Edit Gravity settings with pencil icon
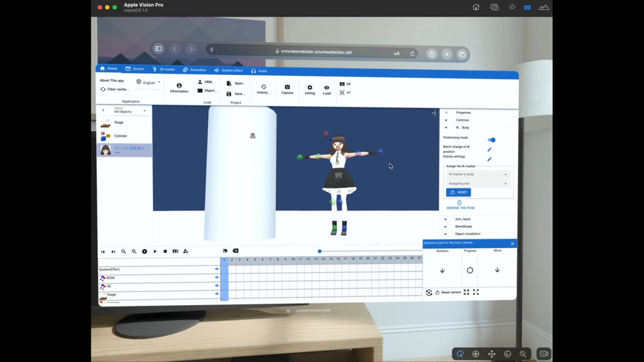The height and width of the screenshot is (362, 644). (489, 159)
